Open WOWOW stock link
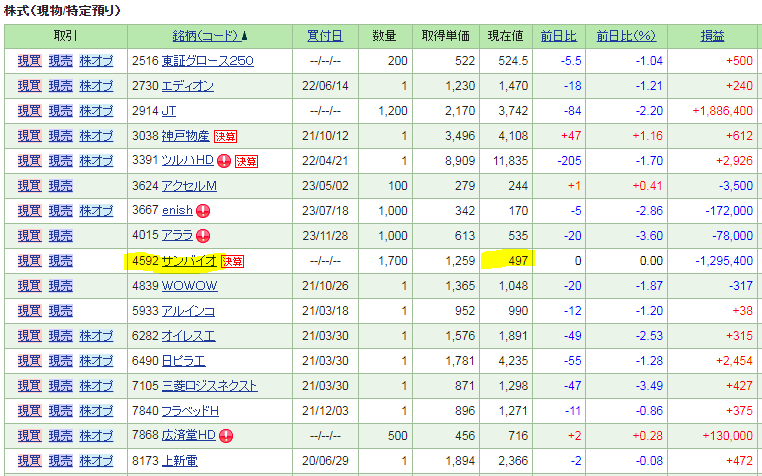 (x=190, y=285)
